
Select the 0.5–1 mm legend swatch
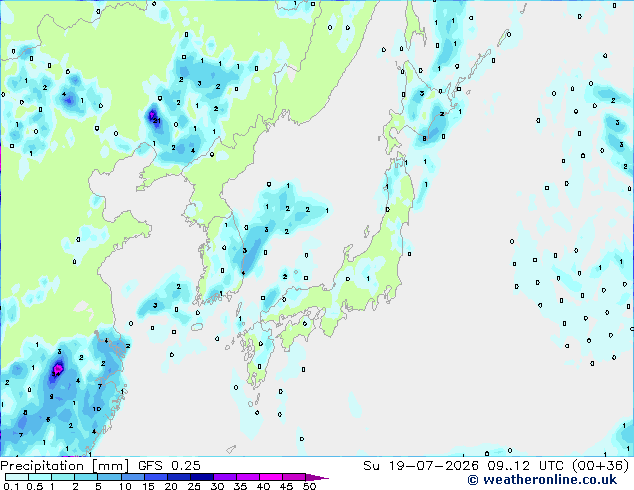click(x=40, y=477)
